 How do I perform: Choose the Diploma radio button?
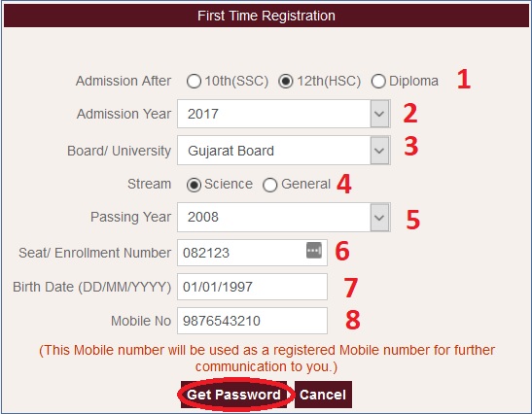point(378,82)
